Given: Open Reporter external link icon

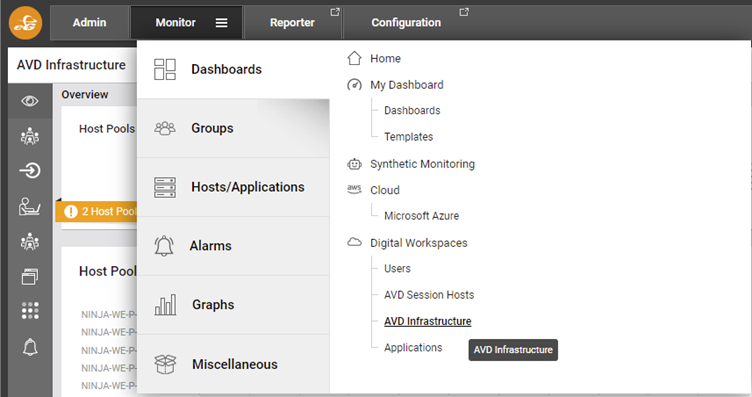Looking at the screenshot, I should coord(335,12).
